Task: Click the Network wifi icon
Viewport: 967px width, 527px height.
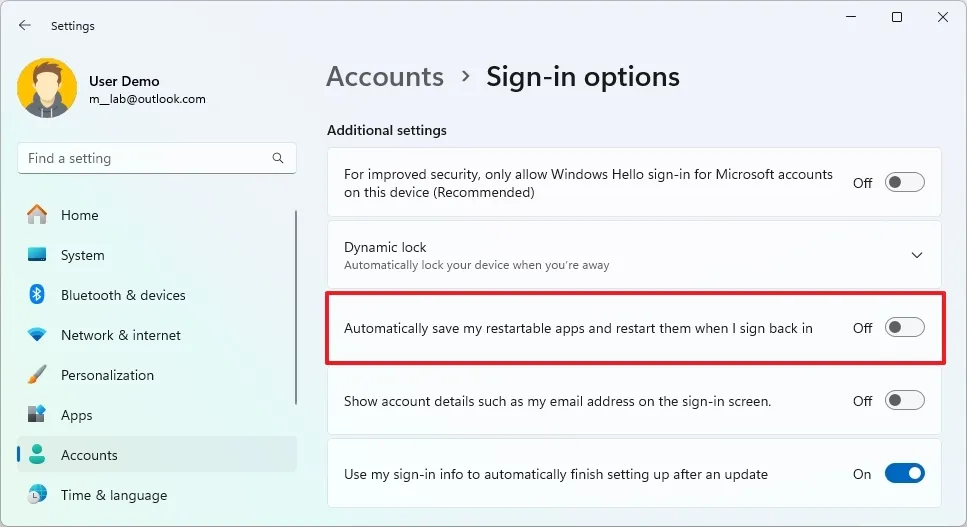Action: [x=37, y=335]
